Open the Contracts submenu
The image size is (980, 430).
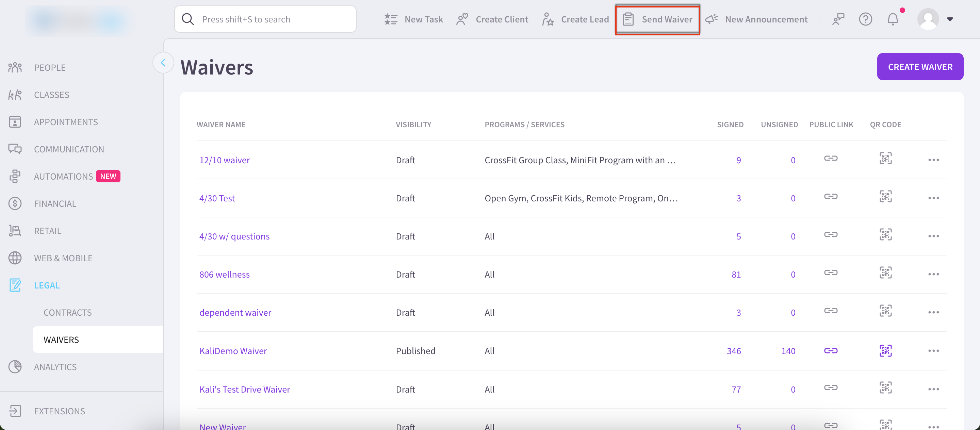click(67, 313)
